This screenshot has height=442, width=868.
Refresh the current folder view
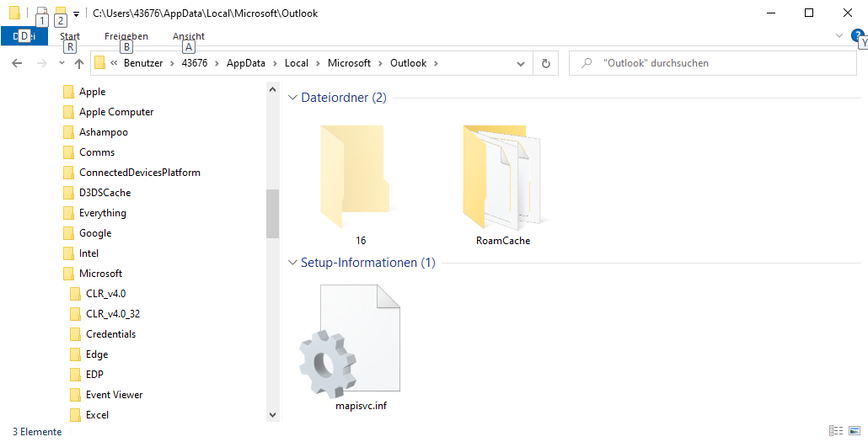tap(546, 63)
